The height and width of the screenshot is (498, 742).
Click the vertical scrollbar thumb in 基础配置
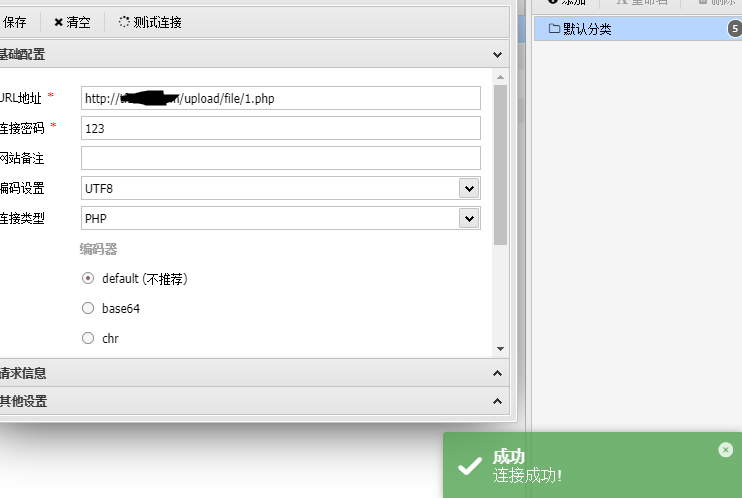click(500, 165)
